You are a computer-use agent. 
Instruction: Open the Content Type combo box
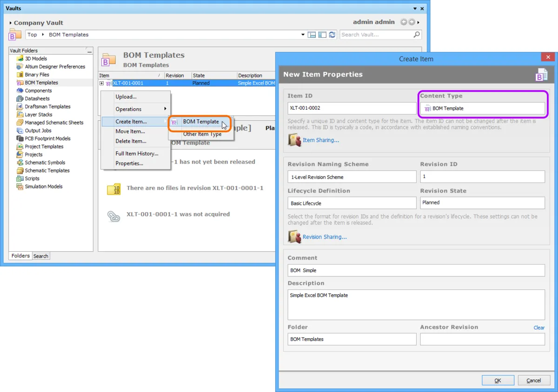coord(483,108)
